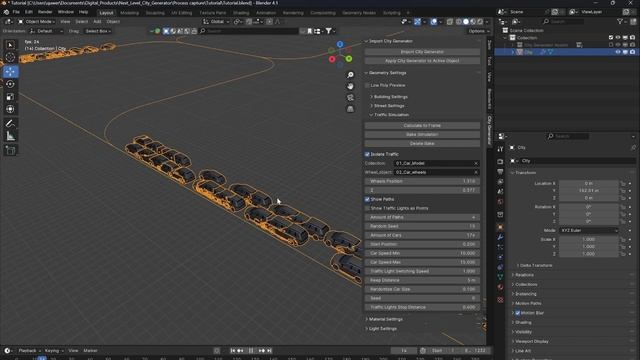Collapse the Traffic Simulation subpanel
640x360 pixels.
click(x=391, y=115)
